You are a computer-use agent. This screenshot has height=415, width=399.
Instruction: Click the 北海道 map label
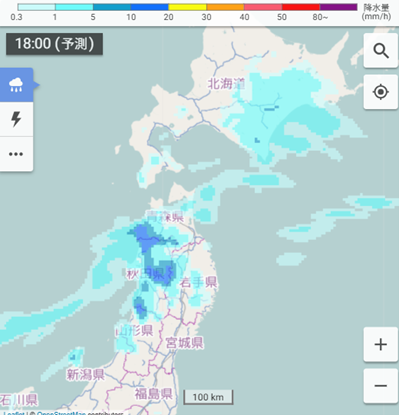[226, 84]
